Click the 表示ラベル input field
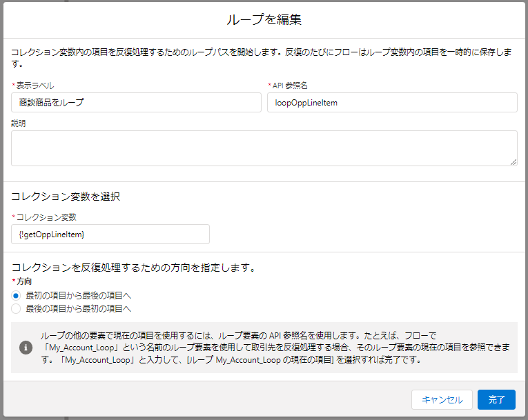The width and height of the screenshot is (528, 420). coord(136,102)
